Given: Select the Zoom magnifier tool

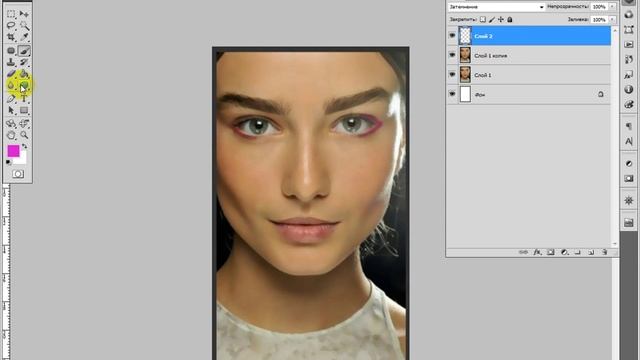Looking at the screenshot, I should (x=24, y=135).
